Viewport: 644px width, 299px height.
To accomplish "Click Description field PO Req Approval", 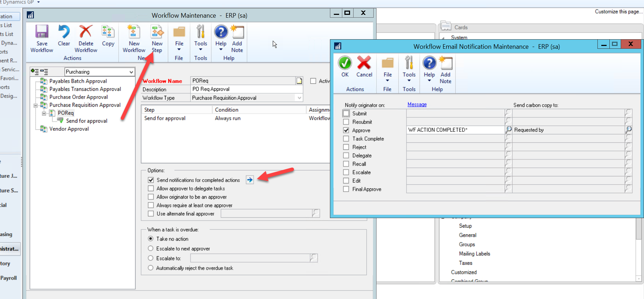I will coord(247,89).
